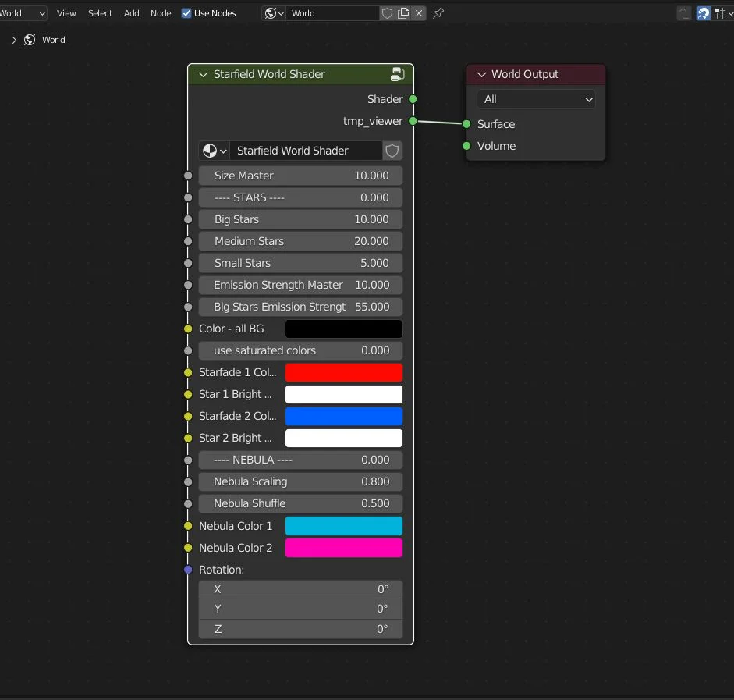The width and height of the screenshot is (734, 700).
Task: Open the world datablock browse dropdown
Action: coord(274,13)
